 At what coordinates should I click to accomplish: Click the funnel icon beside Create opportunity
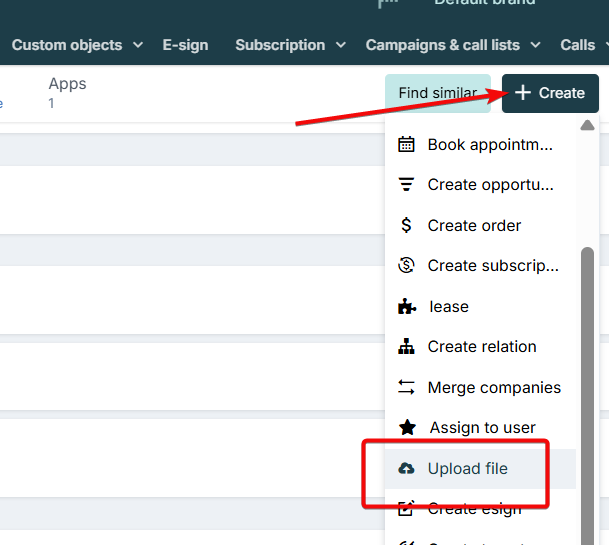pyautogui.click(x=406, y=185)
